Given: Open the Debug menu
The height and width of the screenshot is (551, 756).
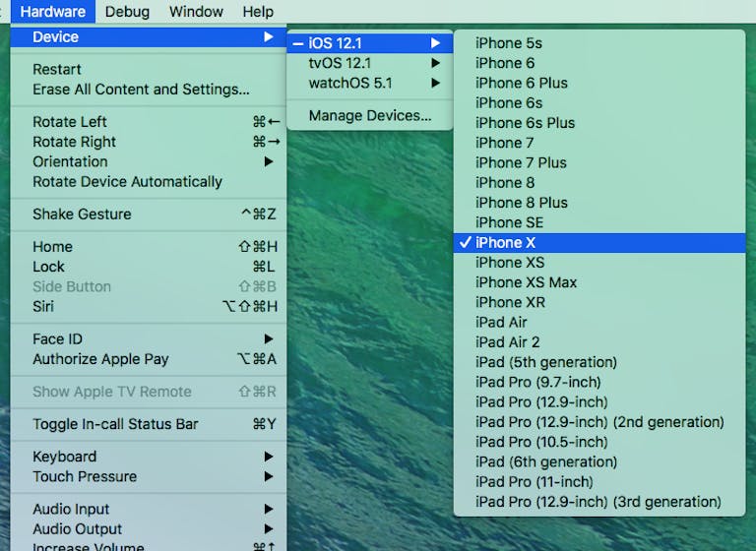Looking at the screenshot, I should pos(127,11).
